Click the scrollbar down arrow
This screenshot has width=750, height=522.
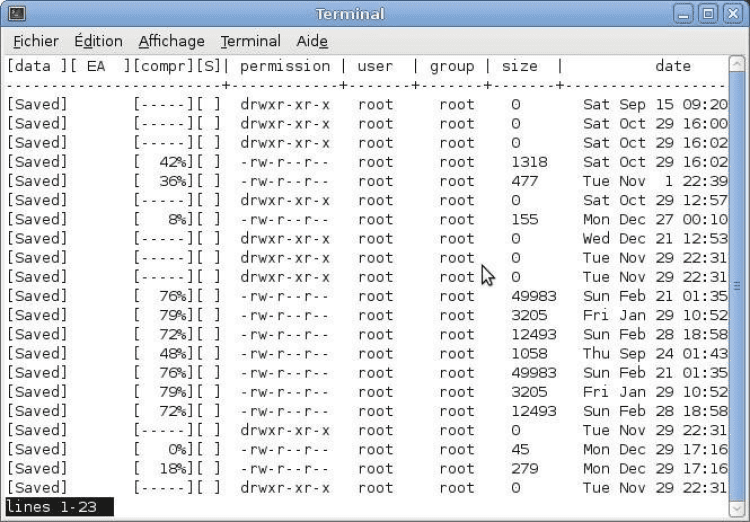[x=737, y=509]
